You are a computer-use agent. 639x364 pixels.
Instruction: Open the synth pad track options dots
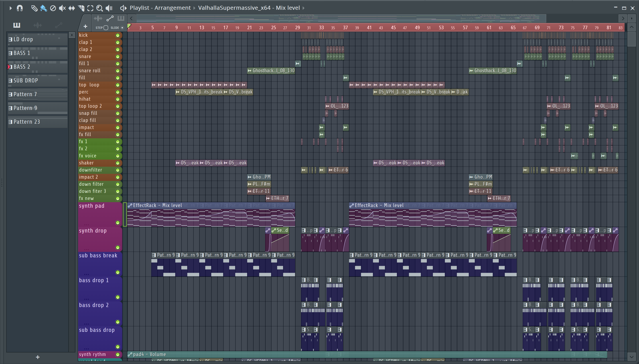86,224
